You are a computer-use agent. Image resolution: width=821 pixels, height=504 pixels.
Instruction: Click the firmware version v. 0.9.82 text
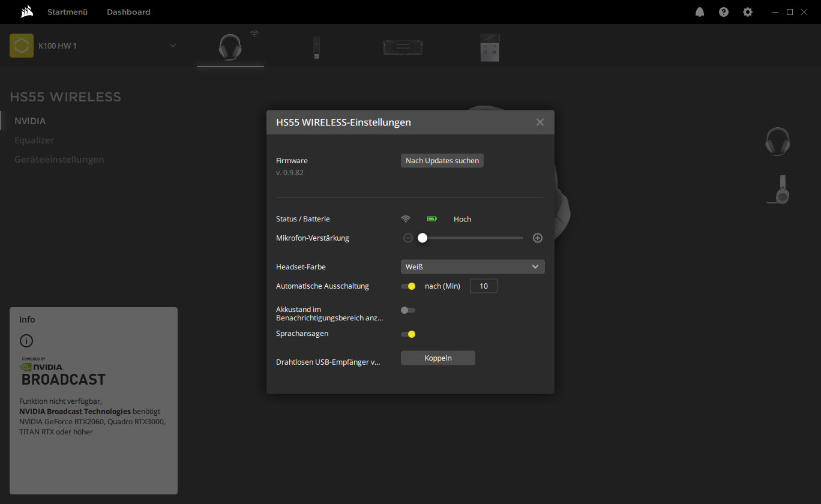point(290,173)
